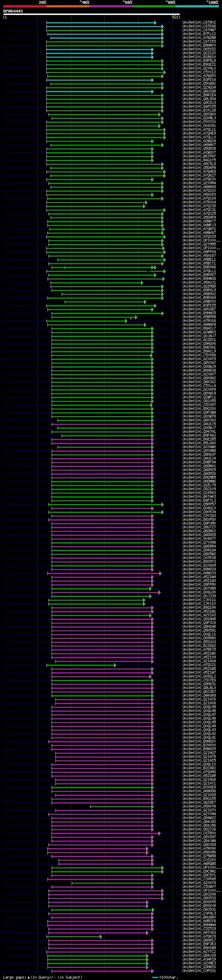Open hit UniRef100_C6TB02

199,23
